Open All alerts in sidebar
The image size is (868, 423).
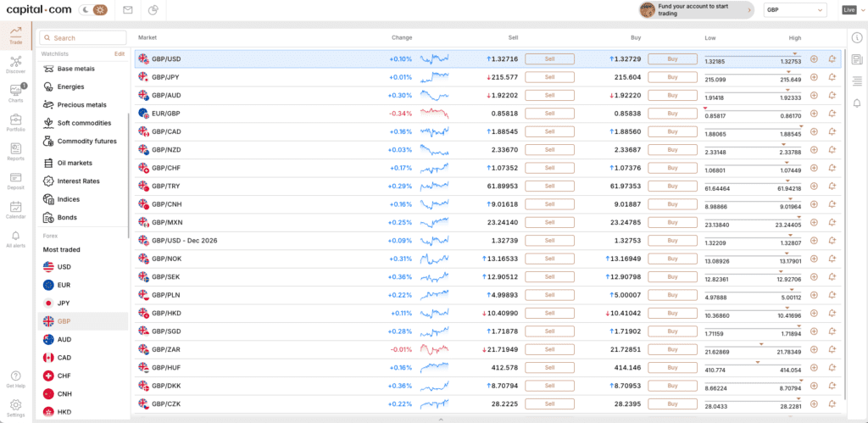(15, 239)
